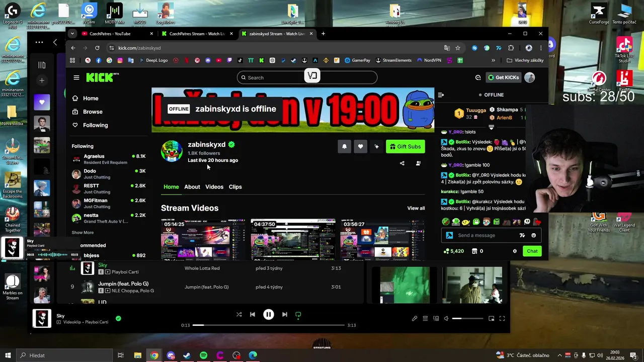Seek on the Spotify song progress bar
The height and width of the screenshot is (362, 644).
[x=269, y=325]
